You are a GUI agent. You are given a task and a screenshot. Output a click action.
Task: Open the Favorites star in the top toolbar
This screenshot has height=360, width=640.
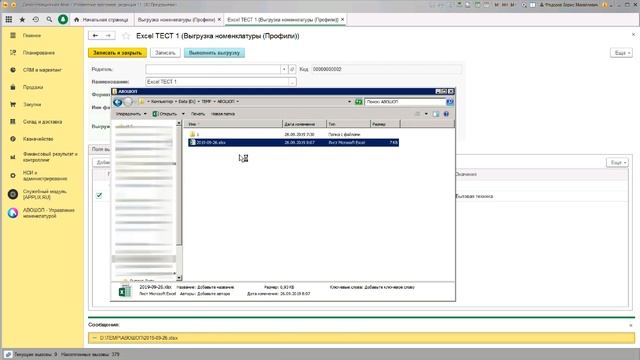tap(22, 20)
